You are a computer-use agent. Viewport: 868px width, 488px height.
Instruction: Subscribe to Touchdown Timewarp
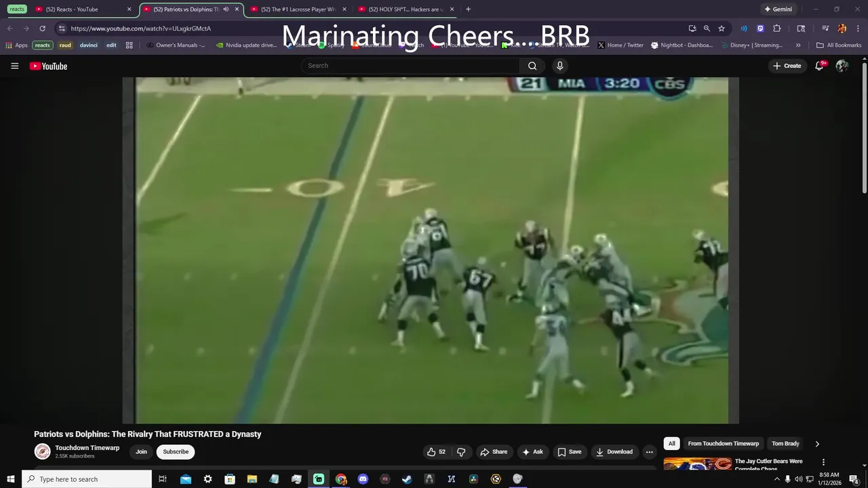pos(176,452)
